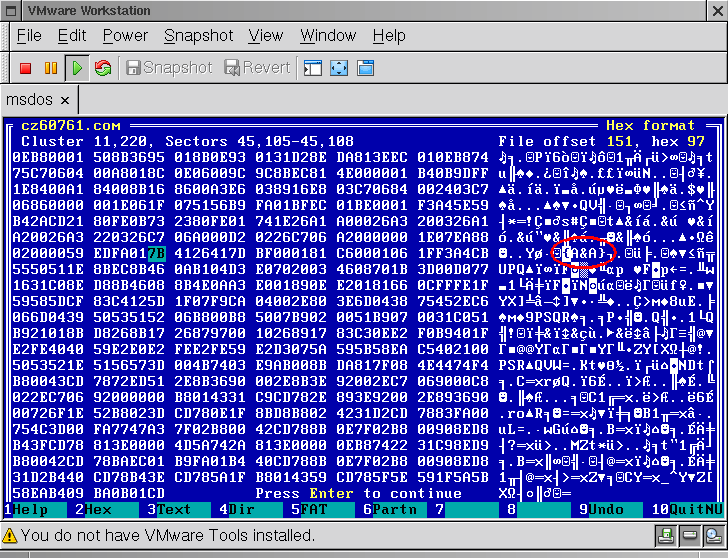Click hex group 75C70604
Screen dimensions: 728x558
[x=48, y=173]
